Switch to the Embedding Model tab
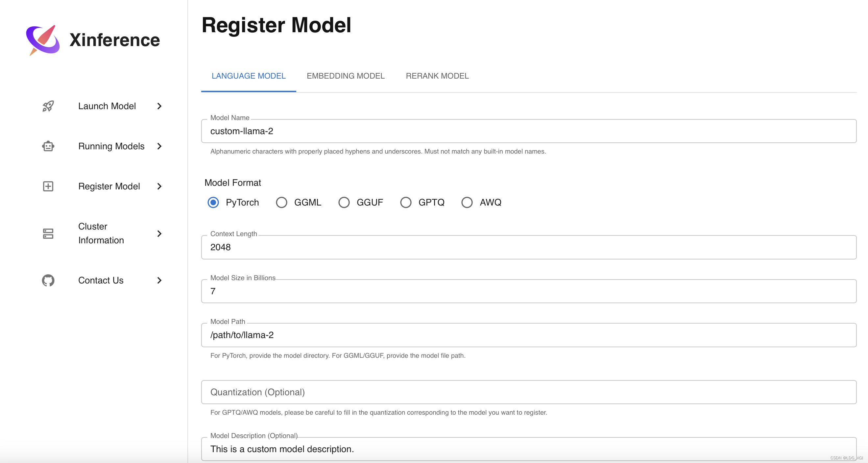 [x=345, y=76]
